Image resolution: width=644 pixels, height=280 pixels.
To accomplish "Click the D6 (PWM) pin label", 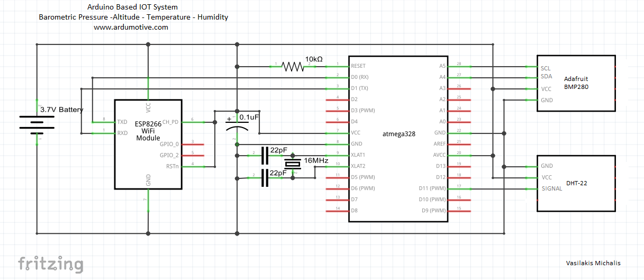I will [362, 188].
